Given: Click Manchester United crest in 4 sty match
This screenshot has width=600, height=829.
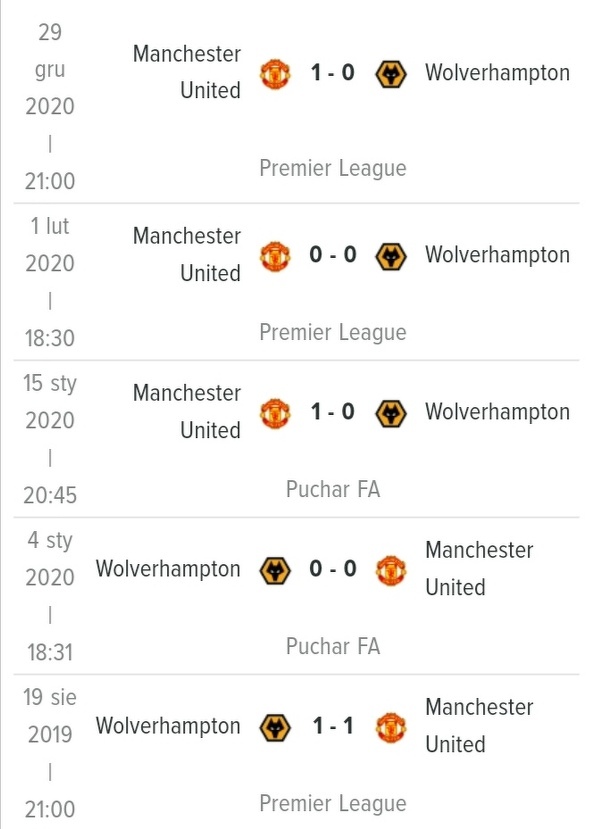Looking at the screenshot, I should [391, 570].
